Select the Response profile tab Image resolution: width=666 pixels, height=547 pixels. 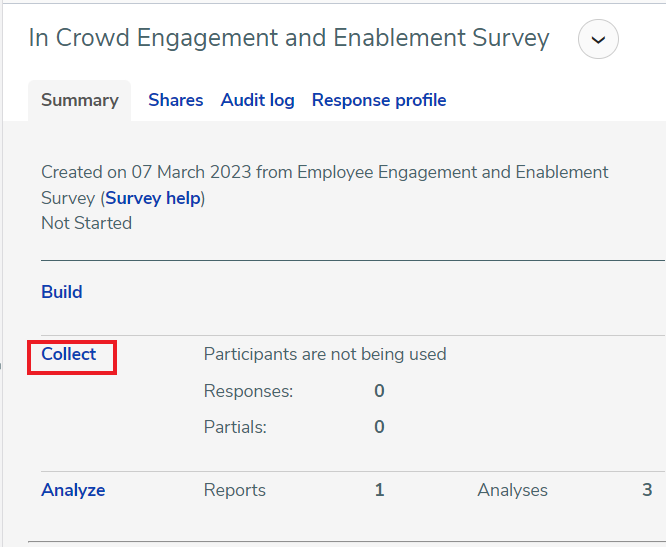pyautogui.click(x=378, y=100)
